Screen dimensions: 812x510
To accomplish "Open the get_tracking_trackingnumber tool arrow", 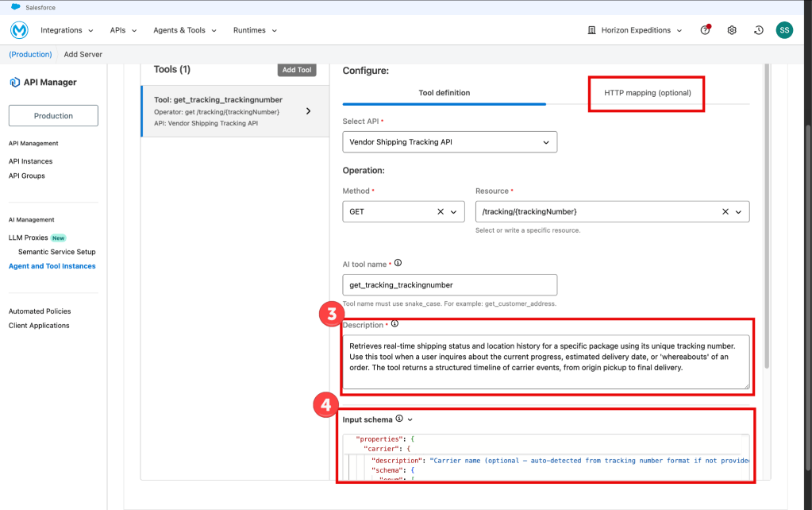I will 308,111.
